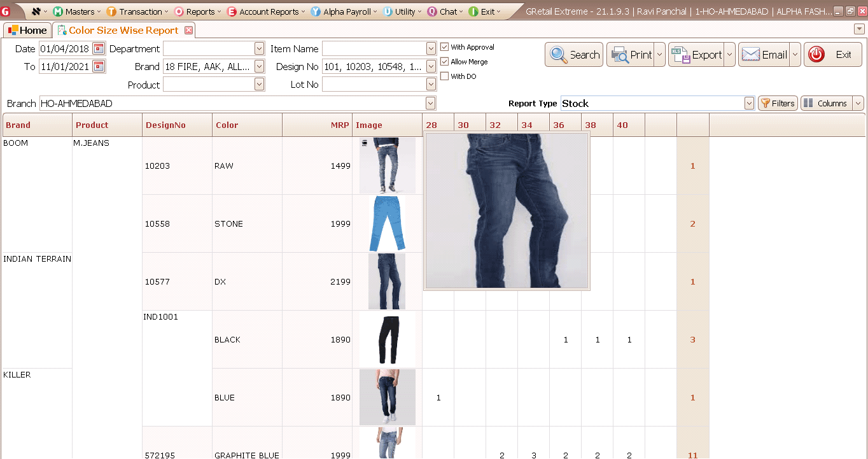This screenshot has height=459, width=868.
Task: Open the Exit menu in menu bar
Action: (x=484, y=11)
